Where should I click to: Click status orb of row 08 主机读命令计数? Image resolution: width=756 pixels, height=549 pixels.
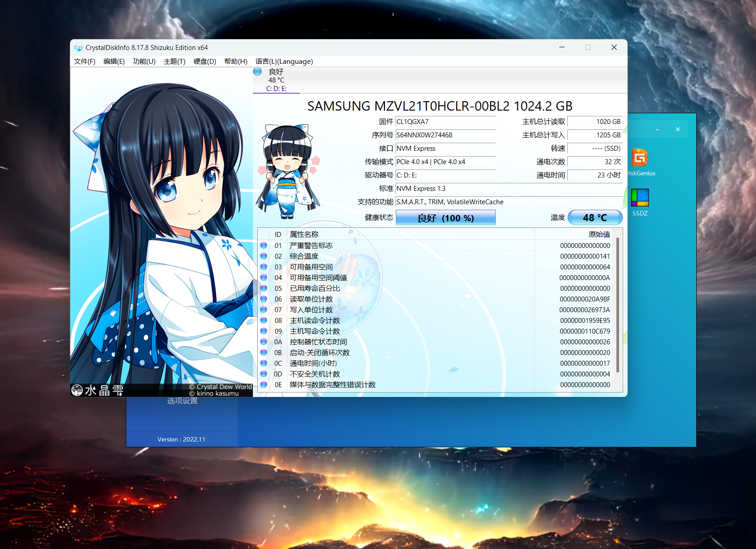tap(264, 320)
